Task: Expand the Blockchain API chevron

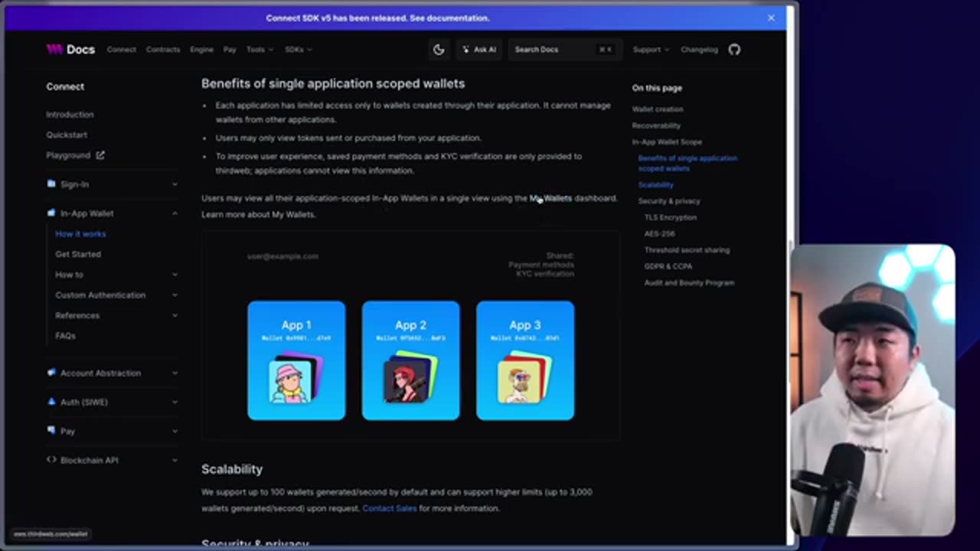Action: (x=175, y=461)
